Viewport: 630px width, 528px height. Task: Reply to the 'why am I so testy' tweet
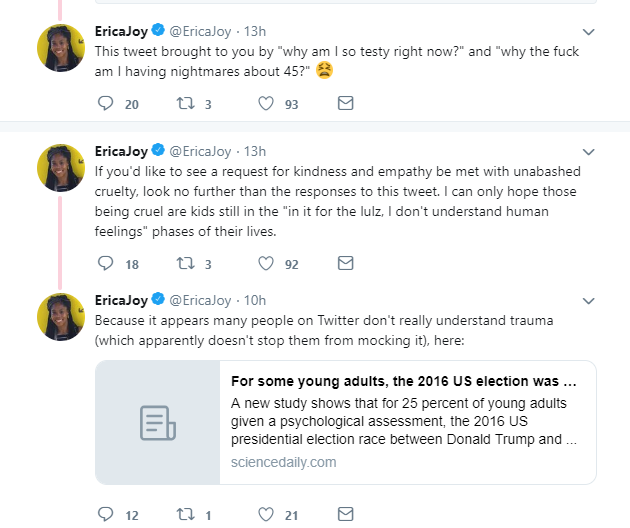click(106, 103)
